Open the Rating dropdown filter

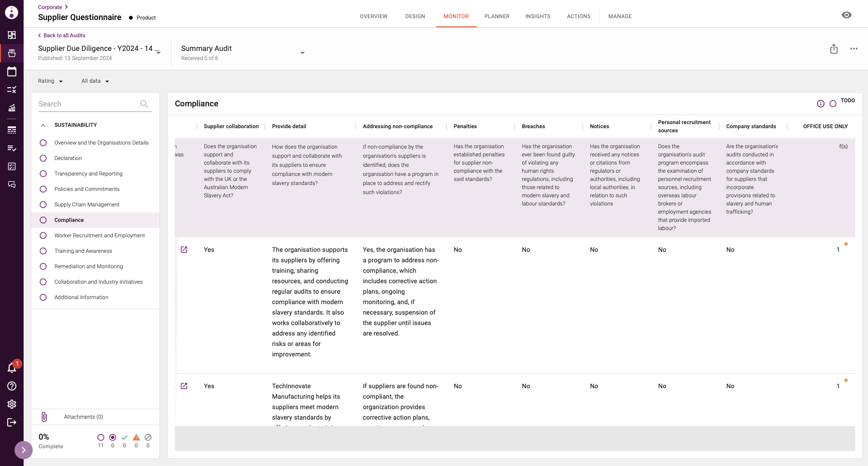tap(50, 81)
